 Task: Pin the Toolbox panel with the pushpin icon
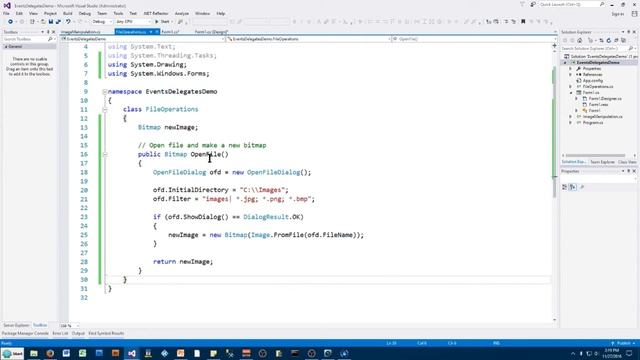click(48, 32)
